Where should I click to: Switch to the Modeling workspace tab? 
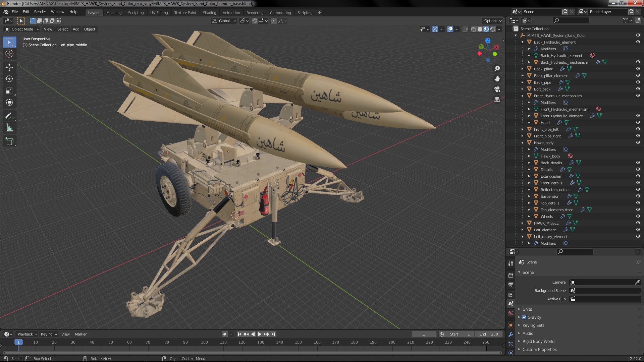[x=114, y=13]
